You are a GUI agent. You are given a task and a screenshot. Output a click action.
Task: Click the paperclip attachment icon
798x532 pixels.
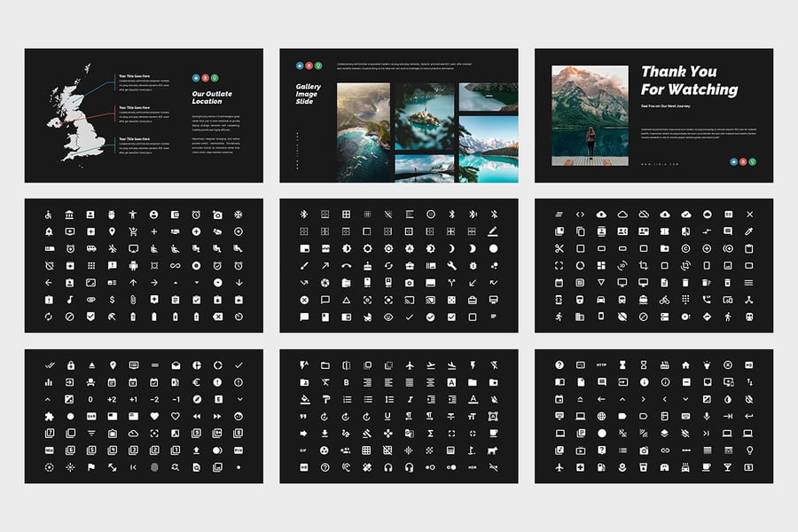[x=133, y=299]
